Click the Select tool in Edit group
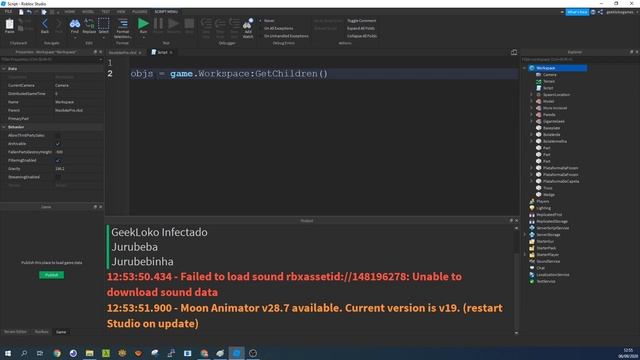This screenshot has height=360, width=640. click(x=104, y=26)
